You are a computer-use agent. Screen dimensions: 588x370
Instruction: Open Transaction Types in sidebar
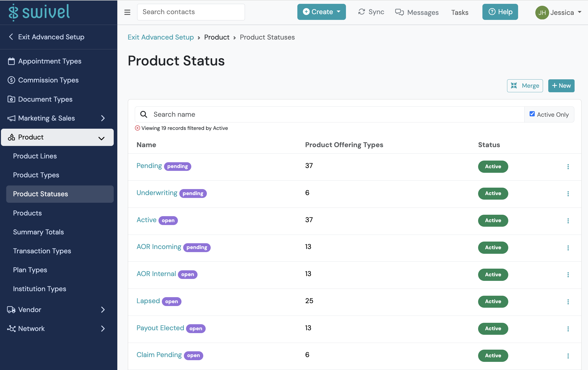point(42,251)
